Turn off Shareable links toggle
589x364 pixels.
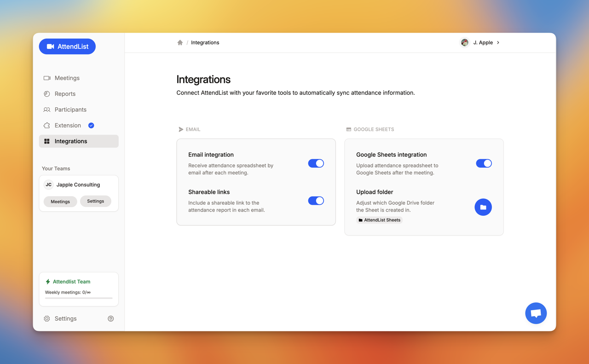pyautogui.click(x=316, y=201)
